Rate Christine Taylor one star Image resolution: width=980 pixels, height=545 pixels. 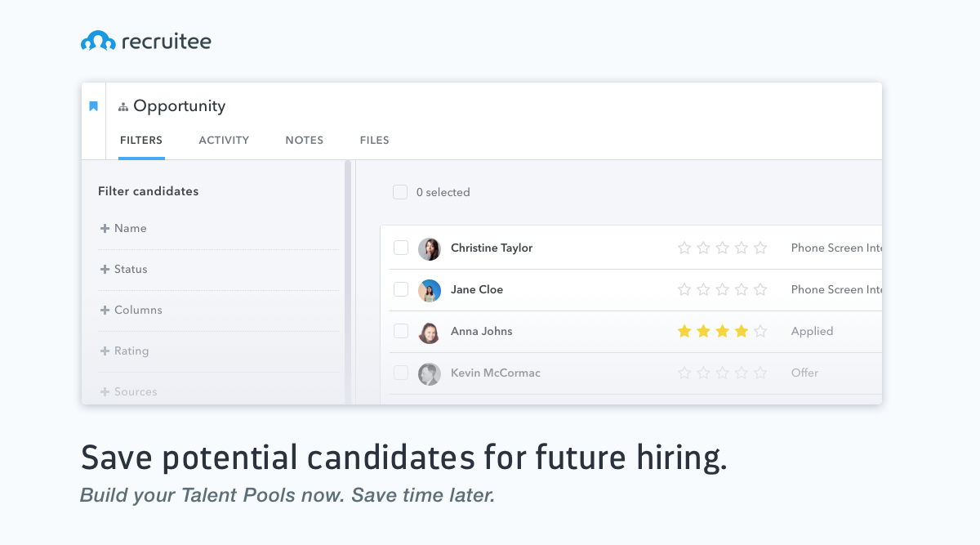[684, 248]
